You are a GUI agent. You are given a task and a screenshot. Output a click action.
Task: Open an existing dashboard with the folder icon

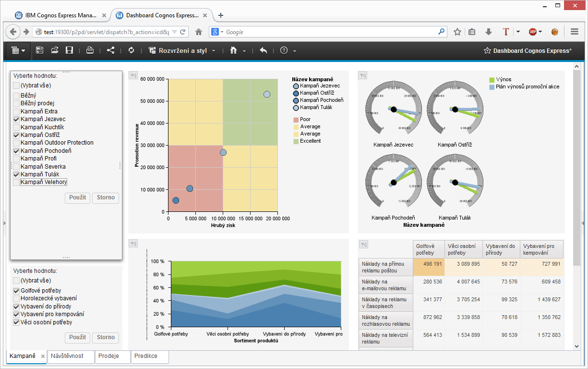tap(55, 50)
